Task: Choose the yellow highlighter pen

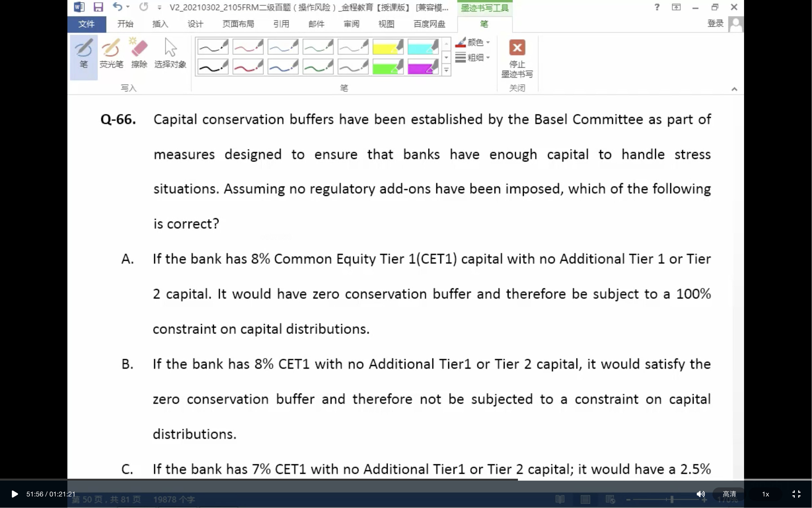Action: click(x=388, y=47)
